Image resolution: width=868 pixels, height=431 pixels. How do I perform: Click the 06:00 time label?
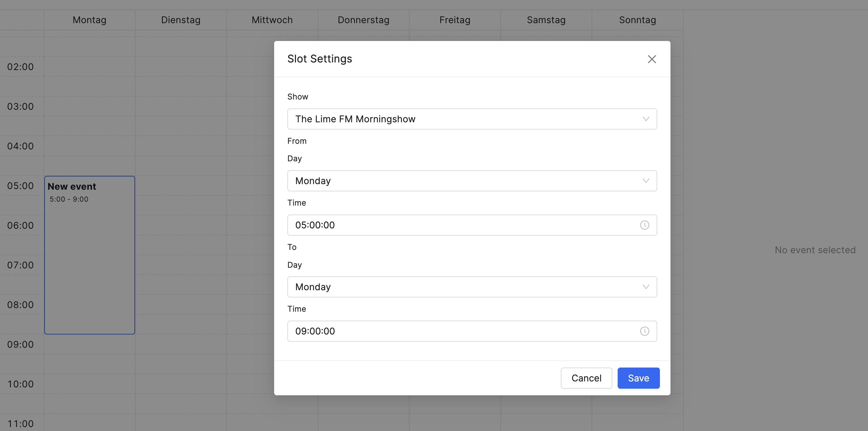pyautogui.click(x=20, y=225)
